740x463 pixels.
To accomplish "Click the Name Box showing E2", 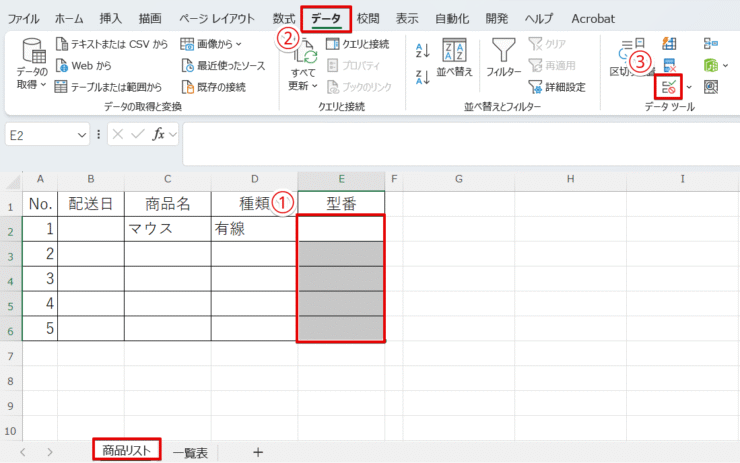I will click(x=40, y=135).
